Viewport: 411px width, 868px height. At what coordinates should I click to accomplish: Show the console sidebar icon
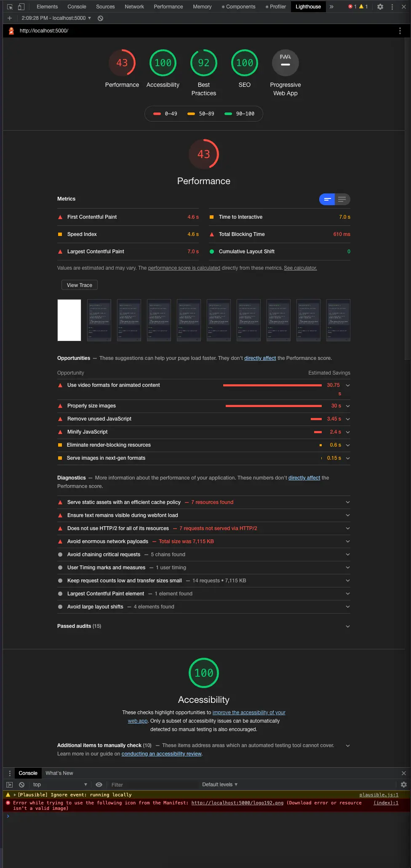point(10,785)
